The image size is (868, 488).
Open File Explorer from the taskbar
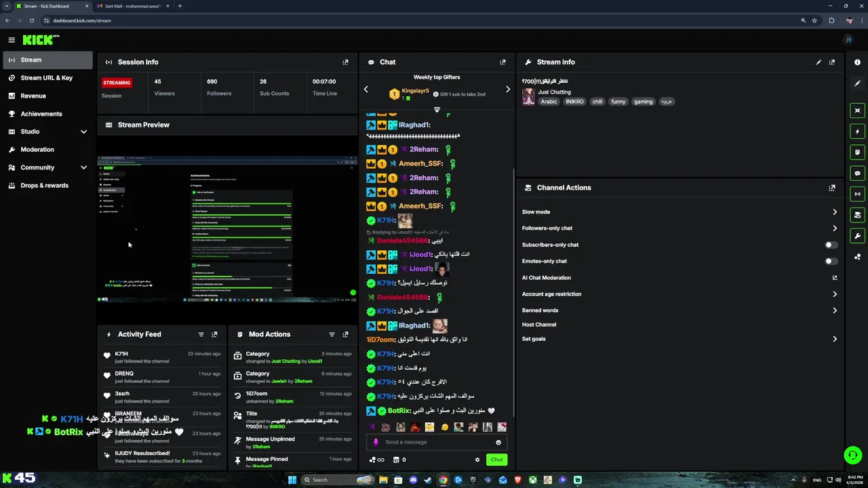[383, 480]
